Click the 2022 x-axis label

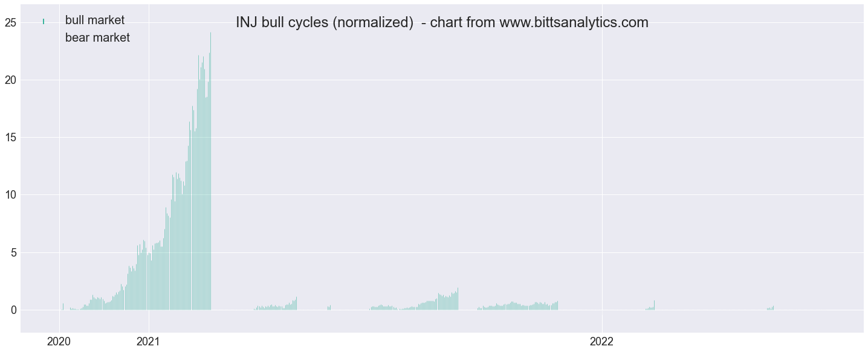tap(602, 342)
